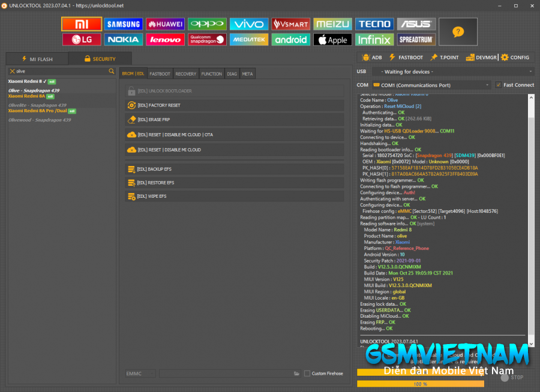The image size is (540, 392).
Task: Click [EDL] RESET DISABLE MI CLOUD OTA
Action: click(235, 135)
